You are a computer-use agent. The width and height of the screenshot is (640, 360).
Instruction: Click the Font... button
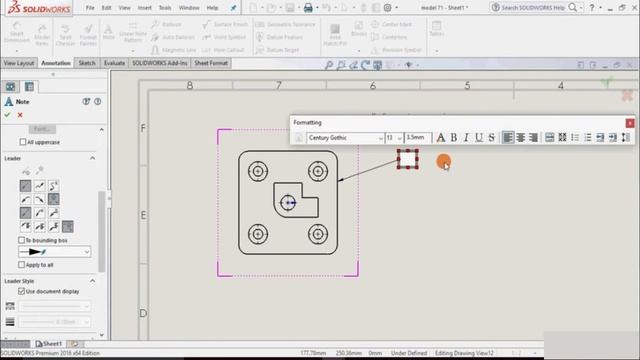point(42,129)
